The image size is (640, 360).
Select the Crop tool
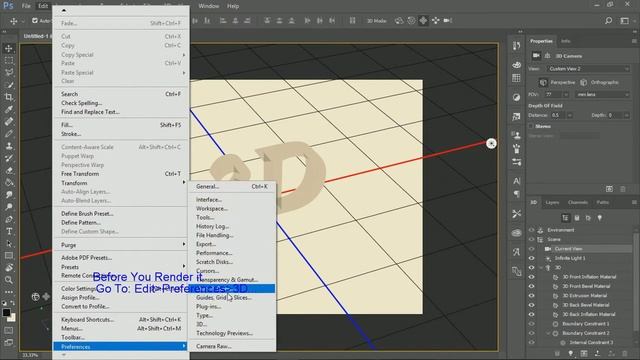pos(9,97)
